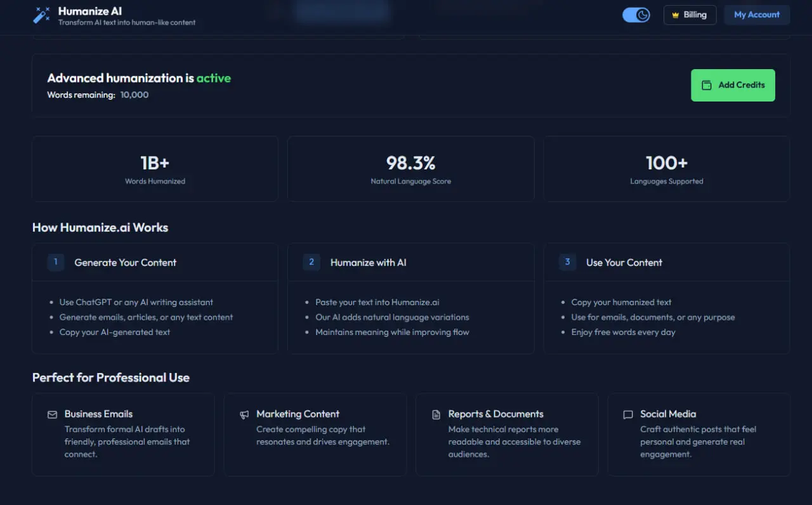
Task: Click the Humanize AI title text
Action: tap(90, 11)
